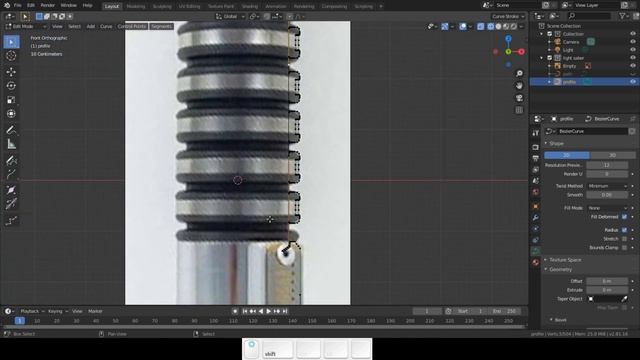This screenshot has height=360, width=640.
Task: Open the Playback popover
Action: pos(32,311)
